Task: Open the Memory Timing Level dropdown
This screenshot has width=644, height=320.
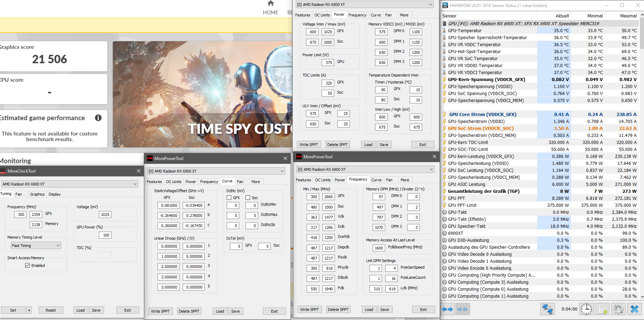Action: click(x=36, y=246)
